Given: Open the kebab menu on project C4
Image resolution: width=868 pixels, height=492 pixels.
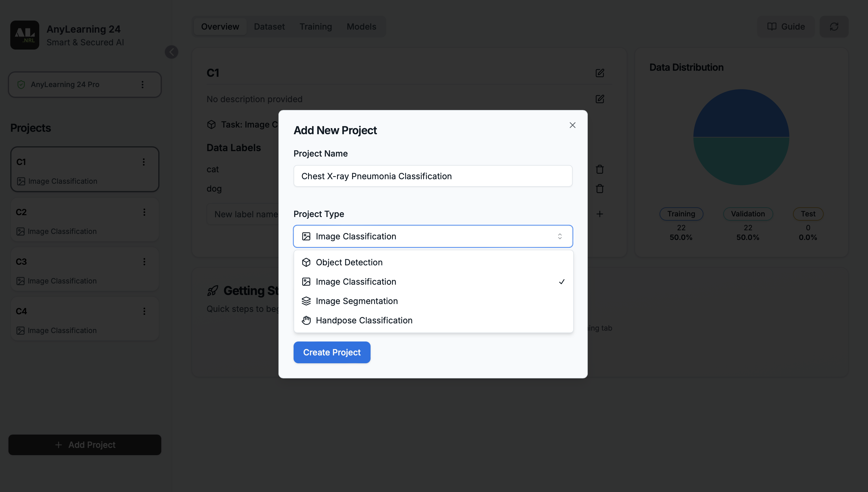Looking at the screenshot, I should tap(144, 311).
